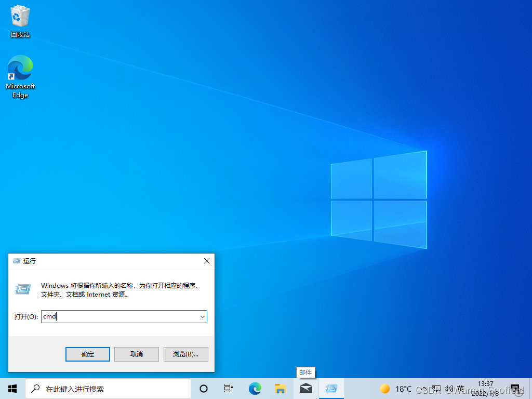This screenshot has width=532, height=399.
Task: Open the Mail app on taskbar
Action: (306, 389)
